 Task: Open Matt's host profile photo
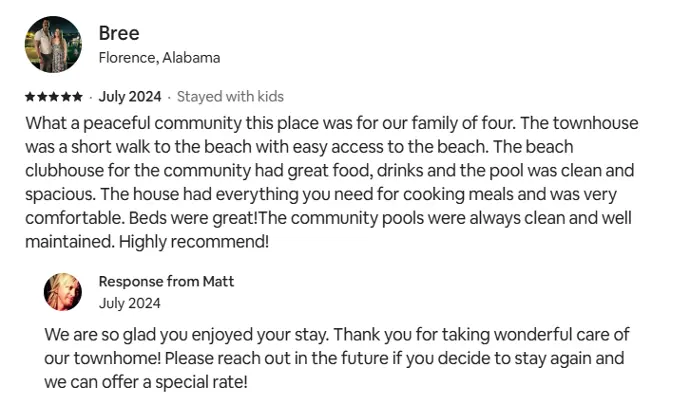click(x=62, y=292)
